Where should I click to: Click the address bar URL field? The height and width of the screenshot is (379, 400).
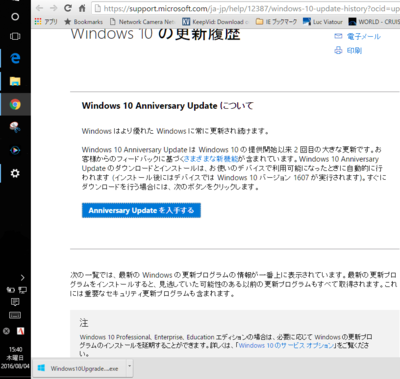pyautogui.click(x=246, y=8)
